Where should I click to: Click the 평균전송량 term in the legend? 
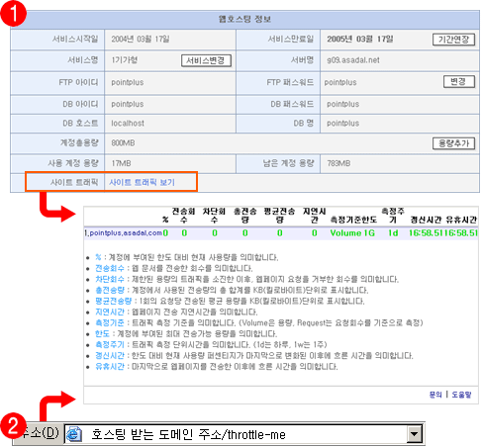113,301
